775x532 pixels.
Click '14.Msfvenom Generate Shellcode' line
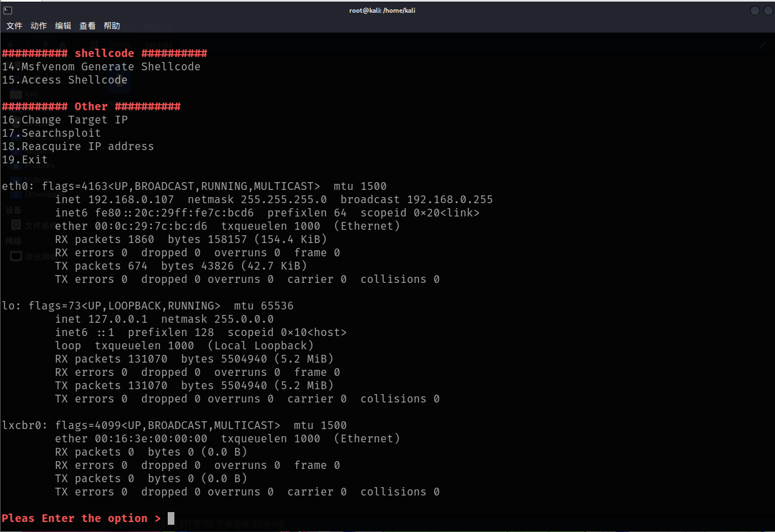[x=101, y=66]
